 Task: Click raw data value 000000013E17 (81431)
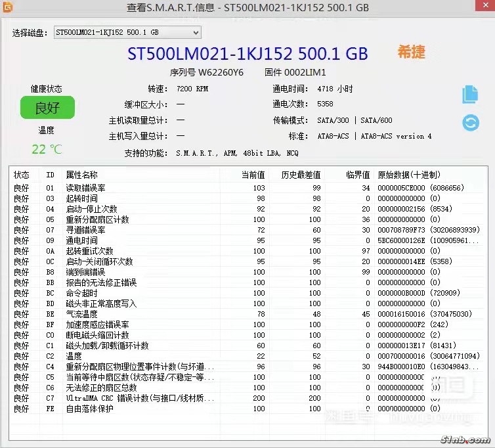tap(417, 346)
